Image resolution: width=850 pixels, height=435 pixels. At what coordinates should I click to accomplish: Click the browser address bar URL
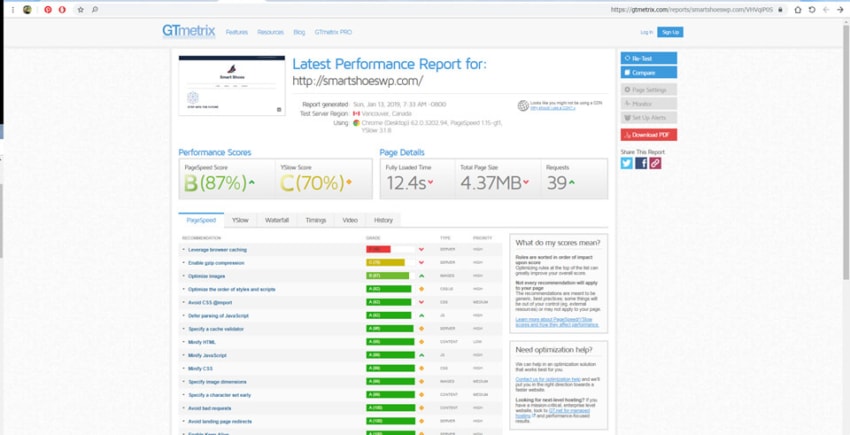point(692,9)
